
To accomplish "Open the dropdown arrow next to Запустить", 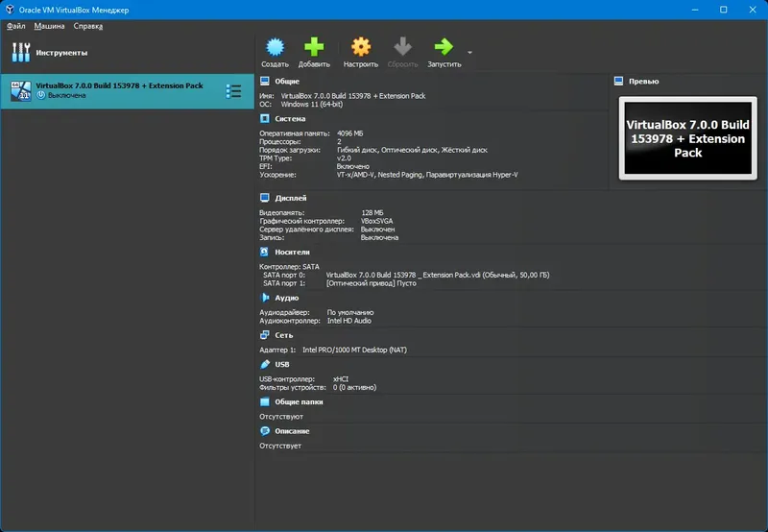I will [x=469, y=53].
